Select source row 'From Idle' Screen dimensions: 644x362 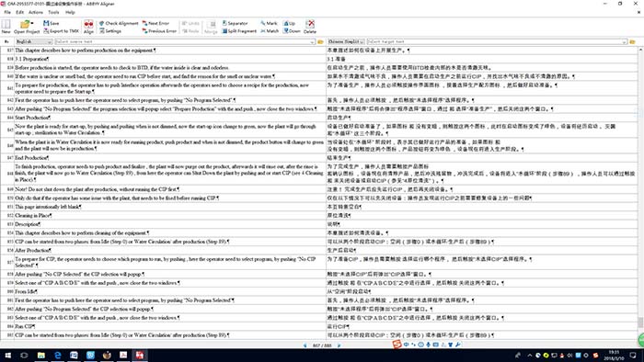pyautogui.click(x=170, y=291)
